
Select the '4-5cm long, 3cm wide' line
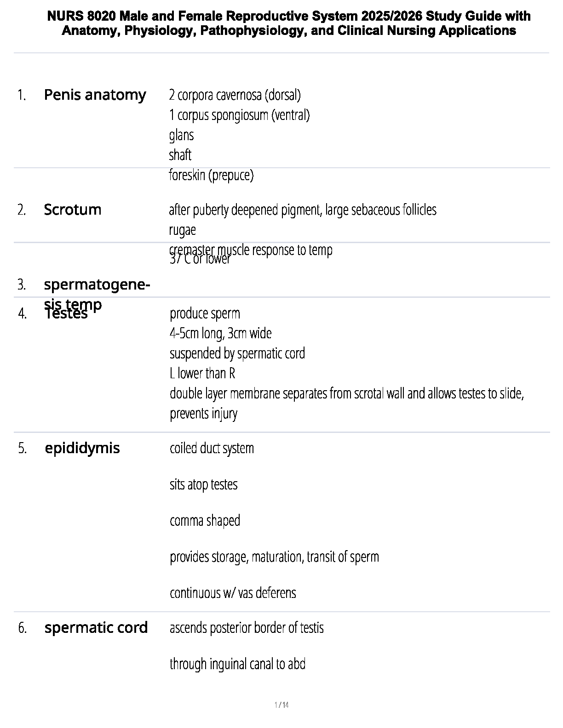(x=220, y=333)
